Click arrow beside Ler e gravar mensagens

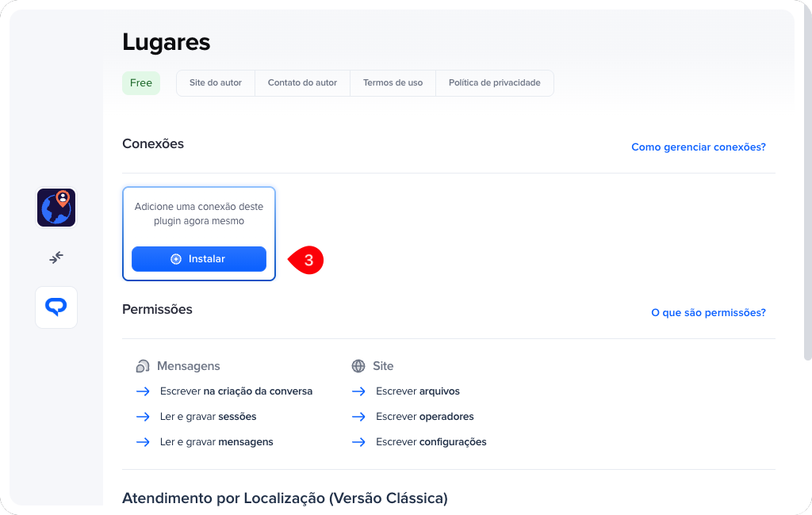[x=143, y=442]
